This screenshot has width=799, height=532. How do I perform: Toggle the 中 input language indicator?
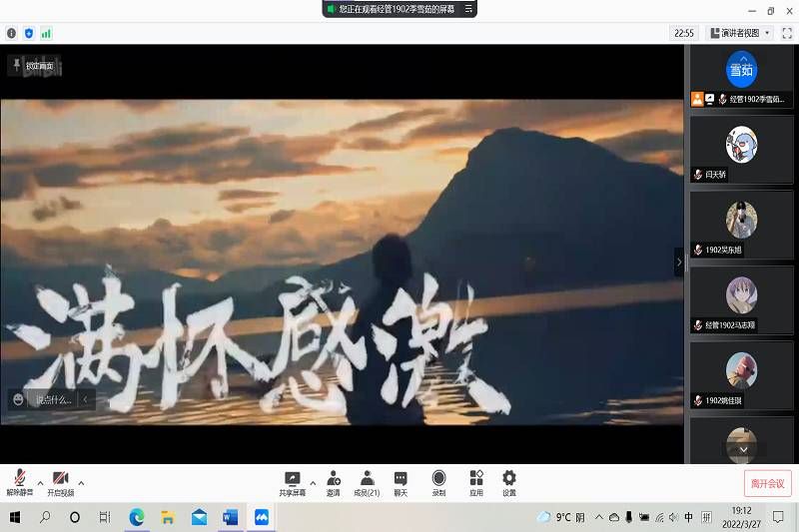(689, 518)
